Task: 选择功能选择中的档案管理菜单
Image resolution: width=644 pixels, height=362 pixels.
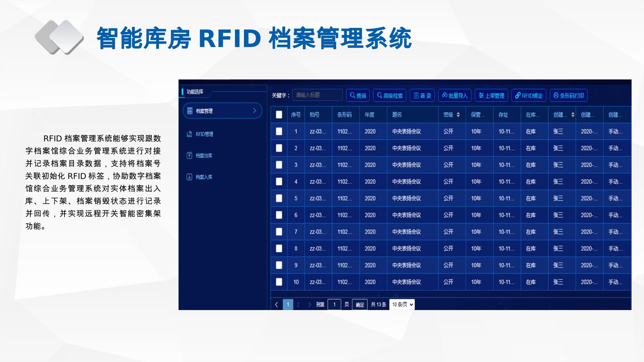Action: [204, 111]
